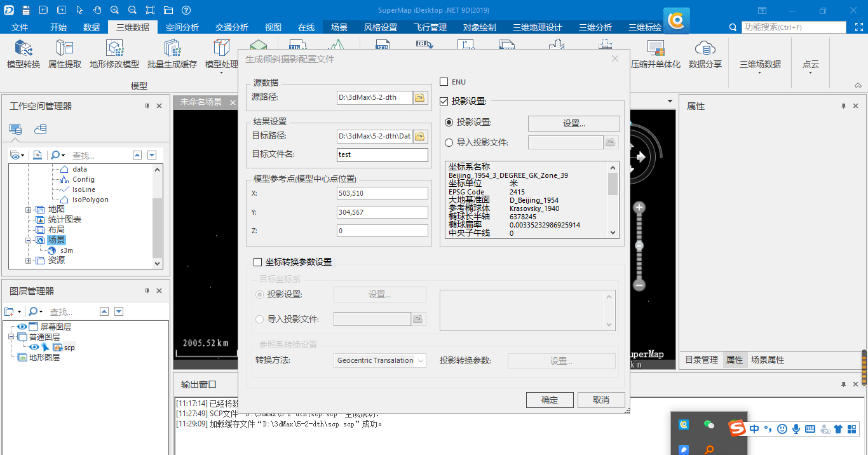Browse for the 目标路径 folder
This screenshot has width=868, height=455.
[420, 136]
